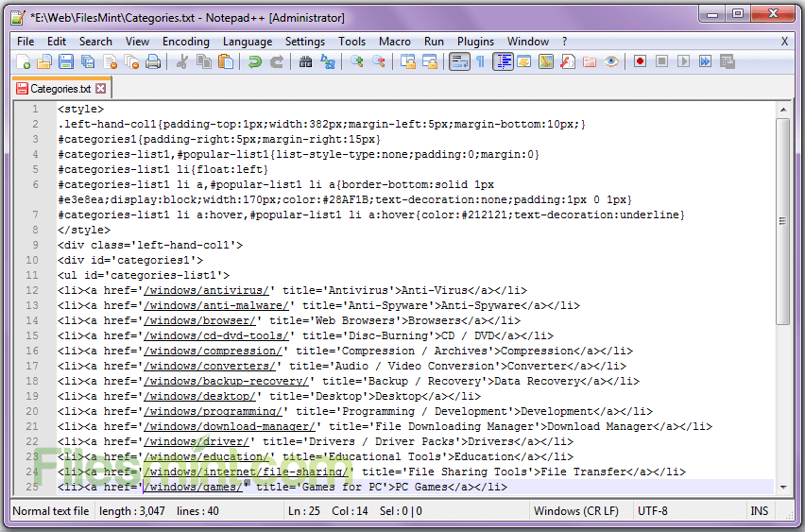Screen dimensions: 805x532
Task: Toggle Show all characters pilcrow button
Action: tap(480, 61)
